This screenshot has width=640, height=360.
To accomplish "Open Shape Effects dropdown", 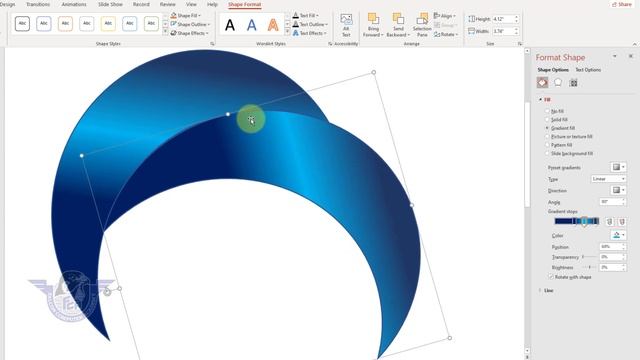I will click(189, 33).
